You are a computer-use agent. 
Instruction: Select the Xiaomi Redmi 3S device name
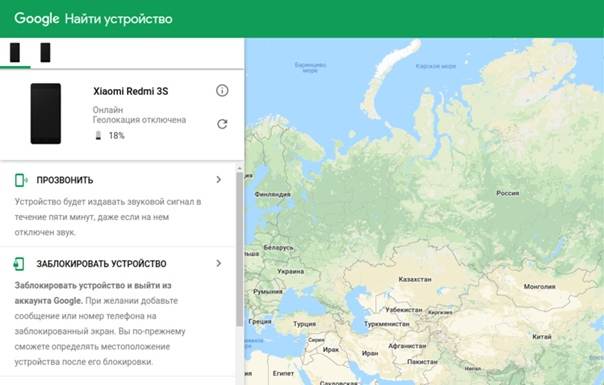[x=131, y=91]
